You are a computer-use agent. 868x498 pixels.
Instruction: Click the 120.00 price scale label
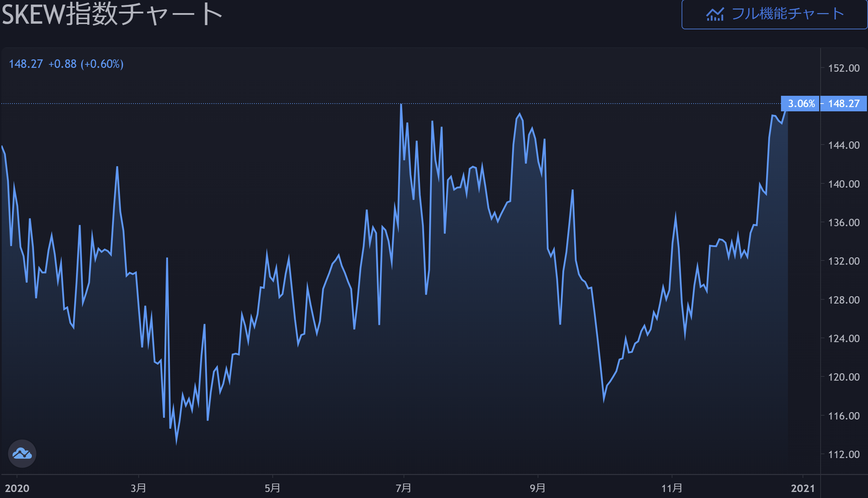coord(844,377)
